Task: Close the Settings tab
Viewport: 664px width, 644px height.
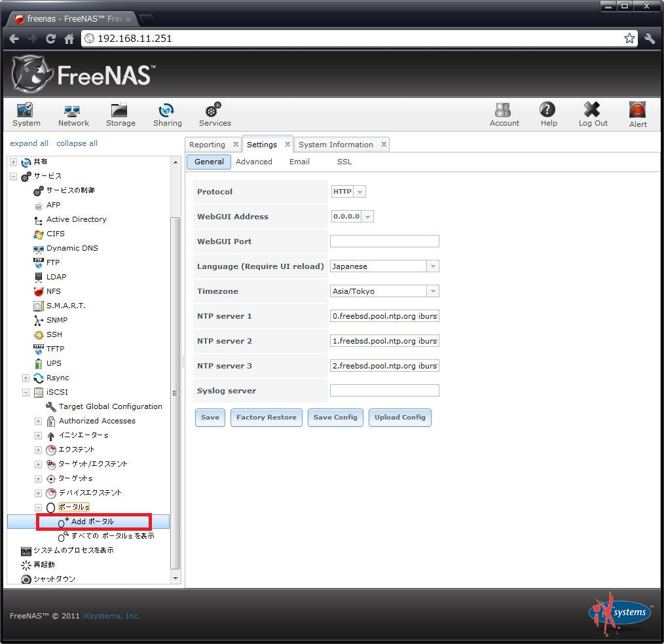Action: [x=287, y=144]
